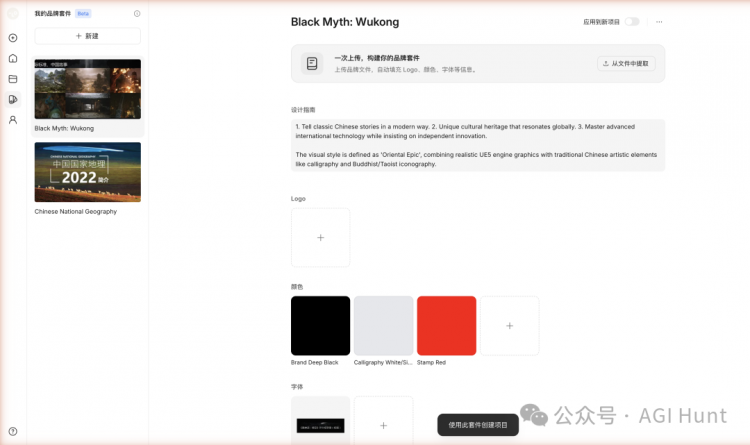Toggle the apply to new projects switch
Viewport: 750px width, 445px height.
(x=632, y=22)
